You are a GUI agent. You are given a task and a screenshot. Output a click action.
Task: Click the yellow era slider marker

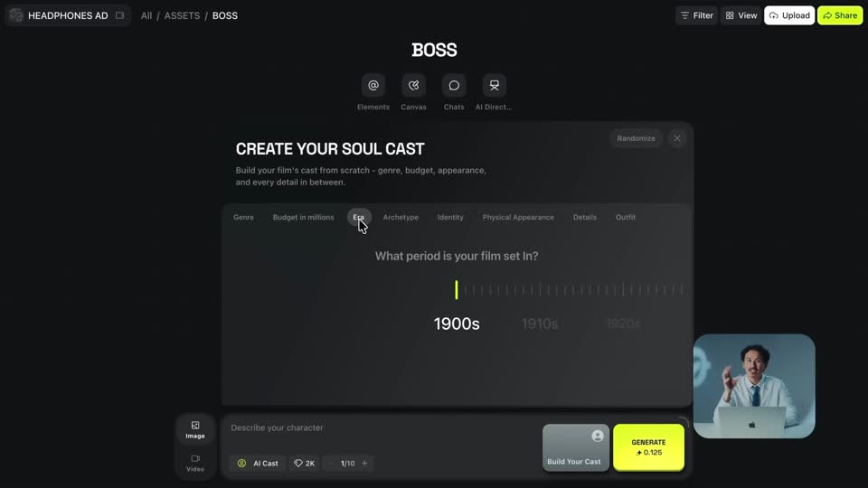tap(457, 290)
